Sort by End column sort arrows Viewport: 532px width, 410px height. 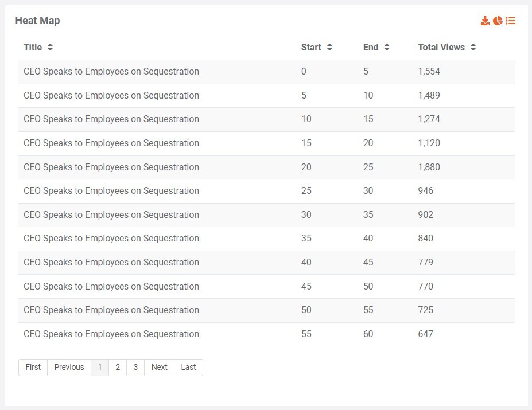tap(387, 48)
